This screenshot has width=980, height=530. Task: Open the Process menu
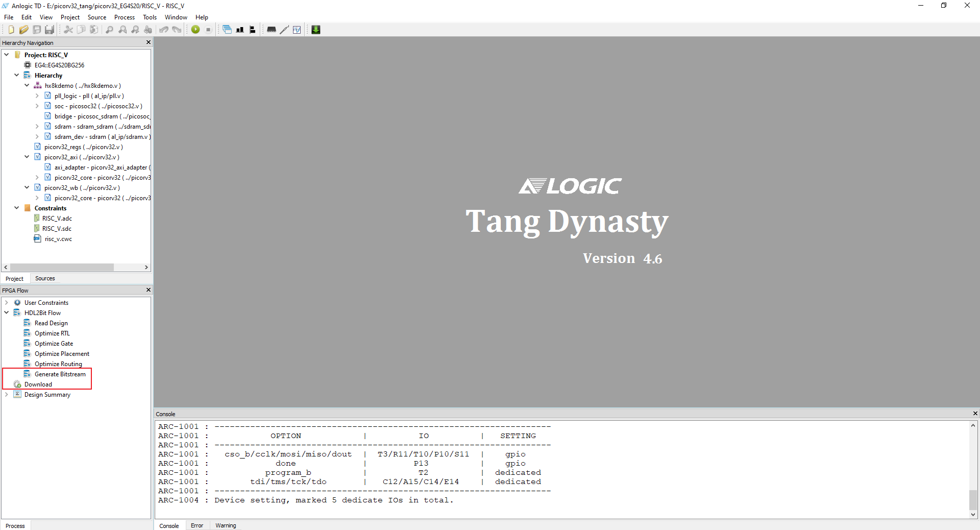(x=125, y=17)
